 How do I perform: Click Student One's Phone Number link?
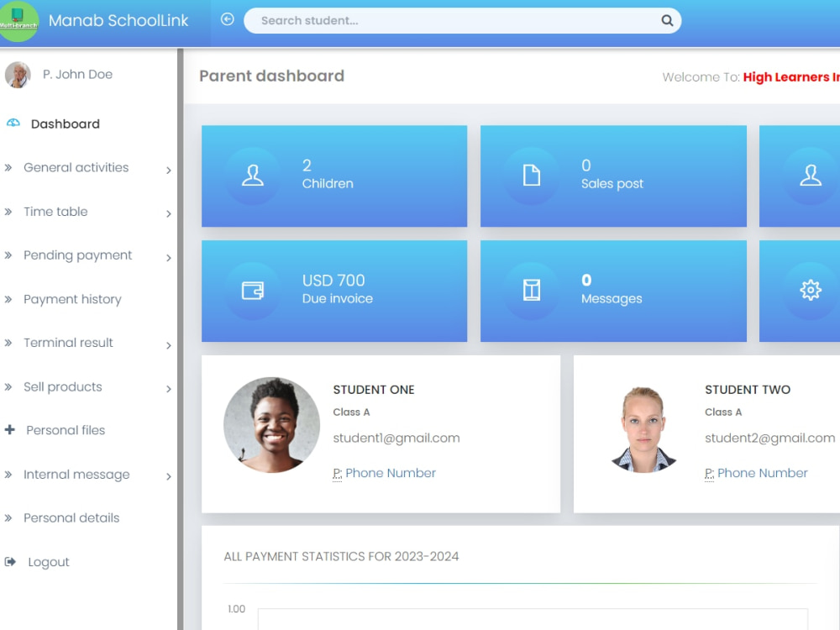click(391, 473)
